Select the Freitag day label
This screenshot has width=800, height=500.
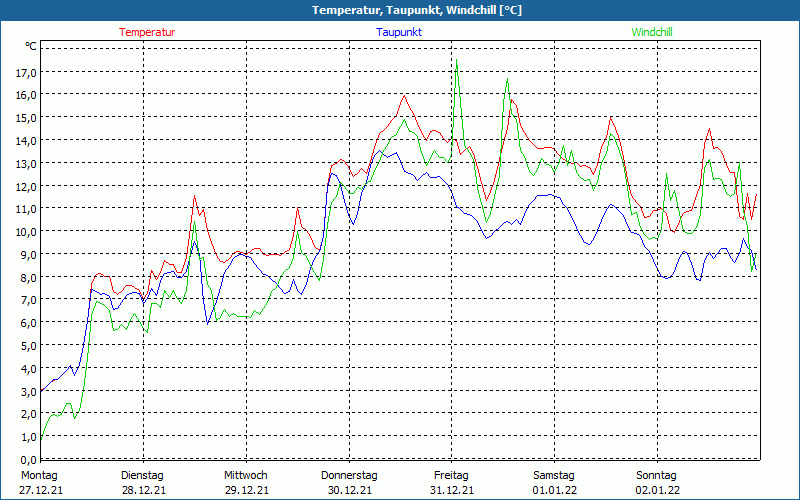(452, 475)
